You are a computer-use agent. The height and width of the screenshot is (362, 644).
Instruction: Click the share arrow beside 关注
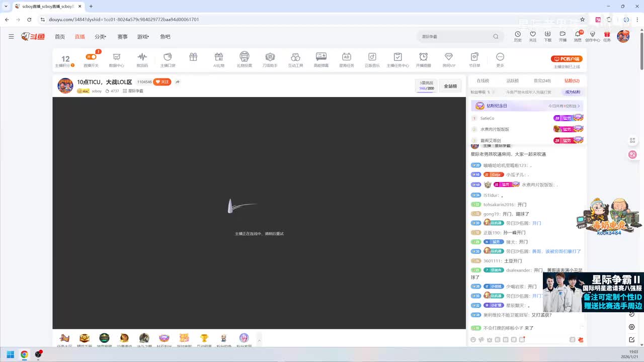pyautogui.click(x=178, y=82)
